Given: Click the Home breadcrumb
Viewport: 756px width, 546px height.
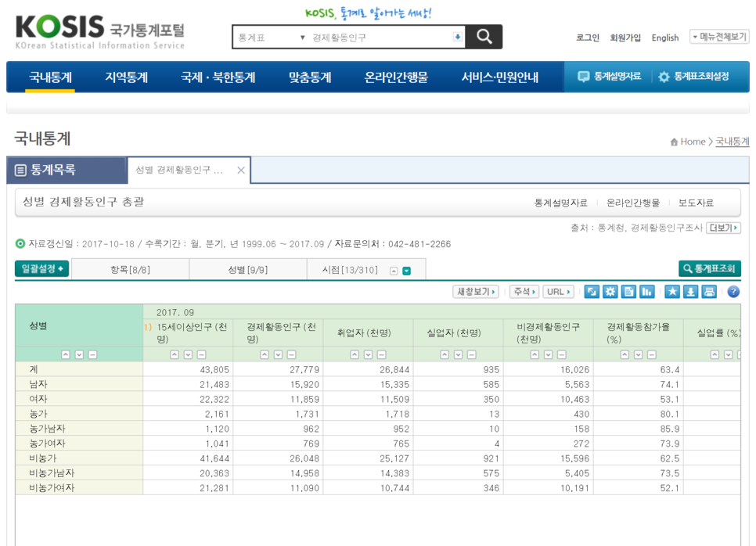Looking at the screenshot, I should 688,142.
